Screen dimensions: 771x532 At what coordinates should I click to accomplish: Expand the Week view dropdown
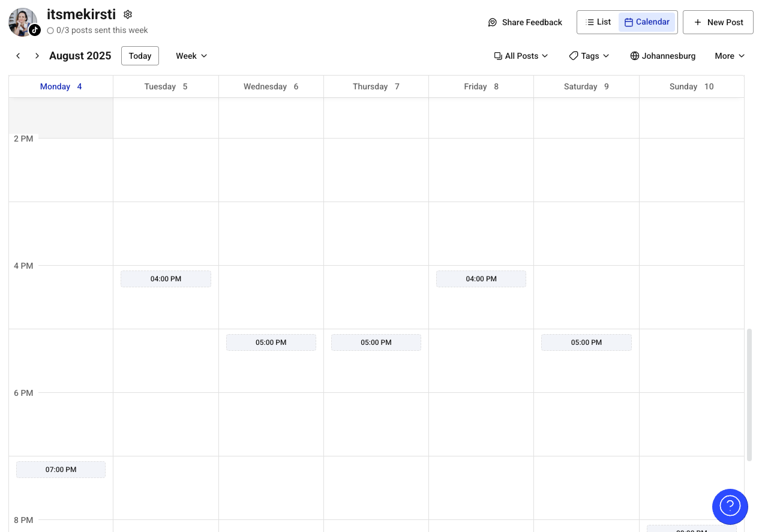(191, 56)
